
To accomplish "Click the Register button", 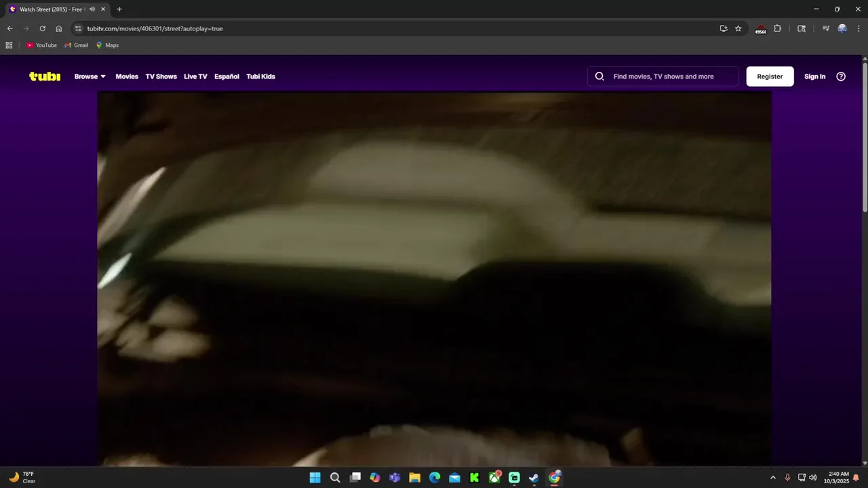I will (x=770, y=77).
